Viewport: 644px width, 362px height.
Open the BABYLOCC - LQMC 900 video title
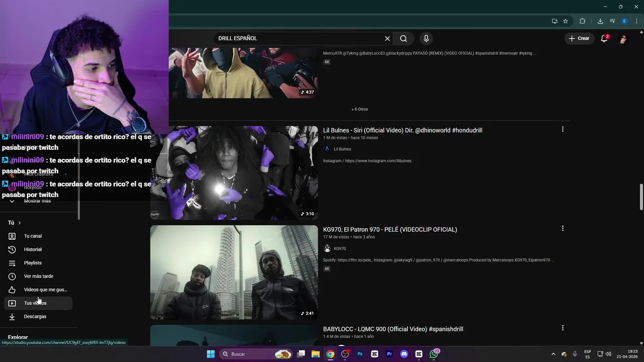tap(393, 329)
